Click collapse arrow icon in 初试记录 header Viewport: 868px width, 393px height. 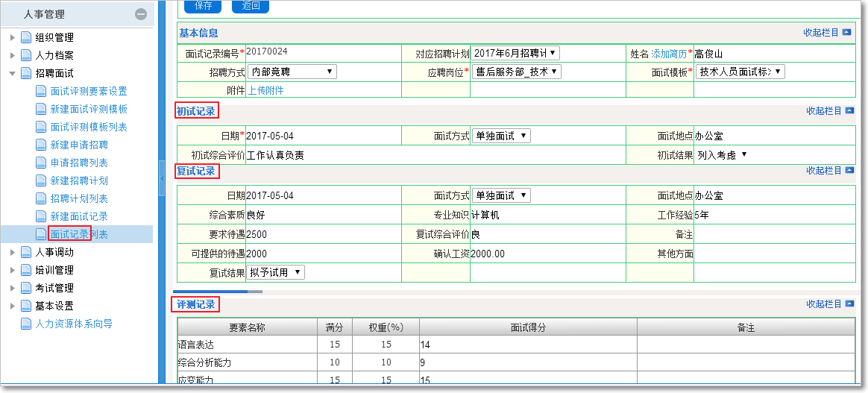pos(849,110)
